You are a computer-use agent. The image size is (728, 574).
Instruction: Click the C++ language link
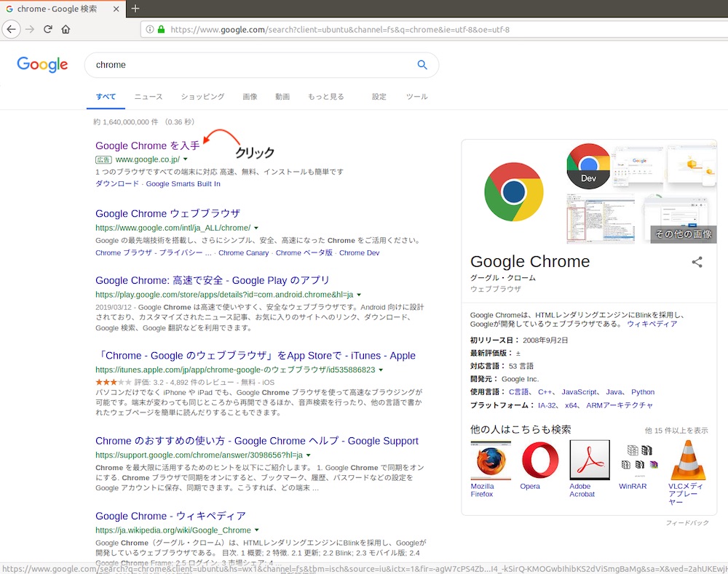(x=544, y=392)
